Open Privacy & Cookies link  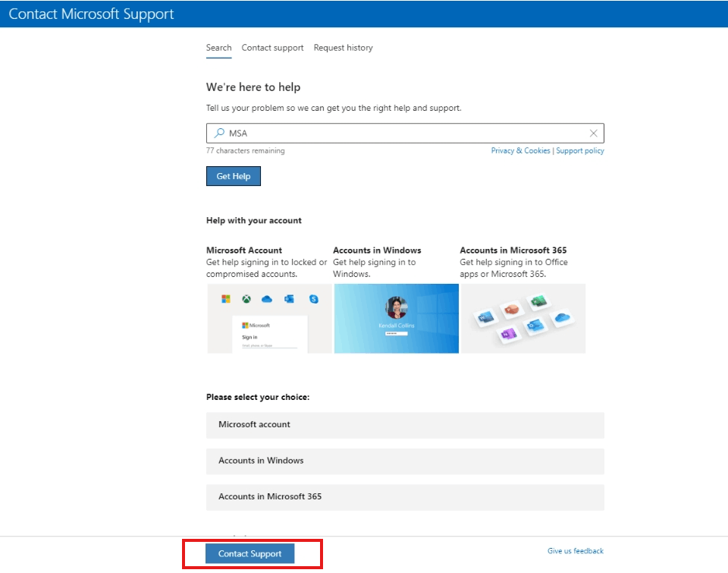point(520,150)
